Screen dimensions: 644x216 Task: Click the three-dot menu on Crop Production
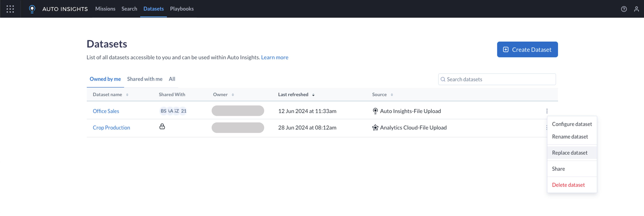(547, 127)
